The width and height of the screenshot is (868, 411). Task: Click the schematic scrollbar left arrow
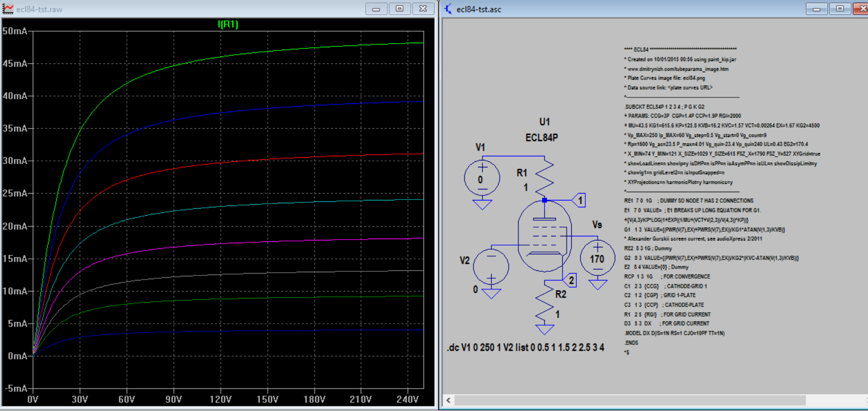[448, 400]
